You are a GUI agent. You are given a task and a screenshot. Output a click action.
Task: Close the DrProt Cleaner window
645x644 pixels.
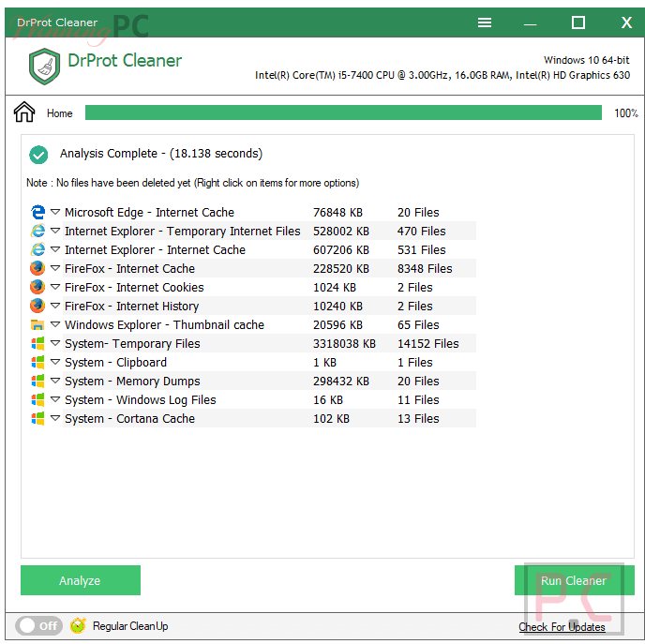(626, 22)
